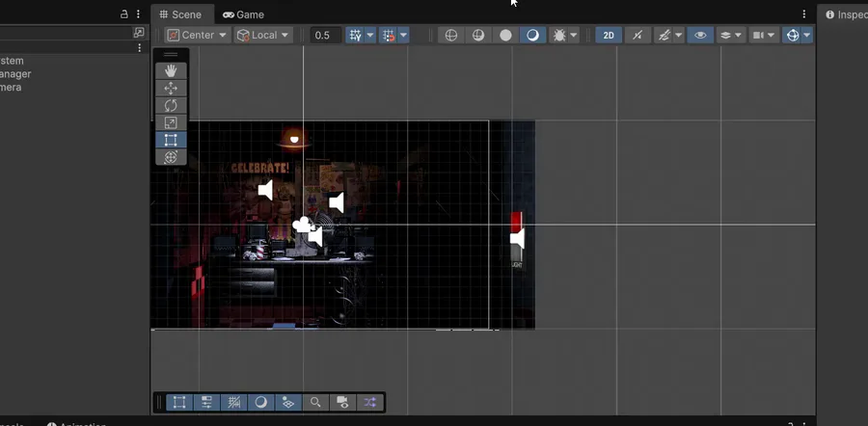Select the Main Camera hierarchy item
Screen dimensions: 868x426
point(11,88)
